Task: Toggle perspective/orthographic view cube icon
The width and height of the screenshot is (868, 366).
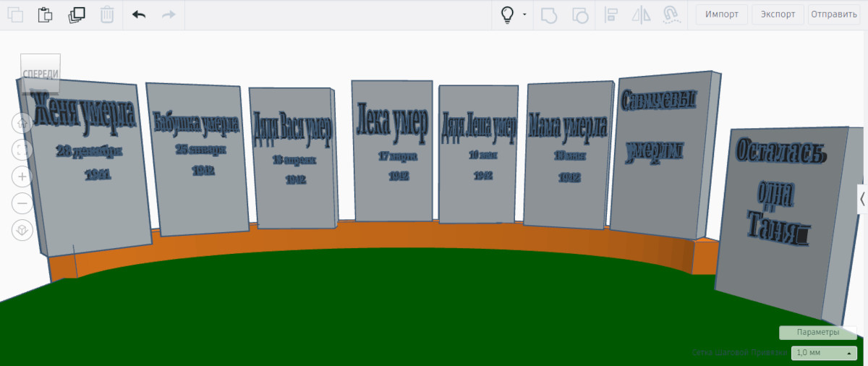Action: tap(22, 230)
